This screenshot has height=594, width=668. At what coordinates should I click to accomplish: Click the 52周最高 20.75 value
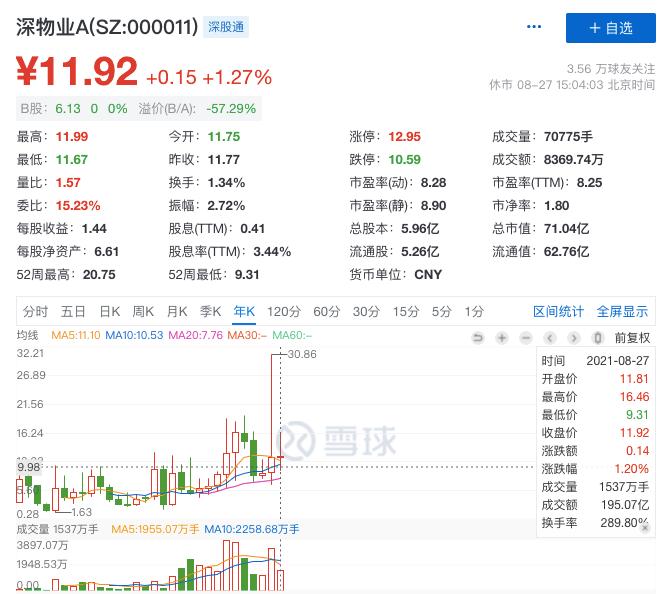pyautogui.click(x=99, y=275)
